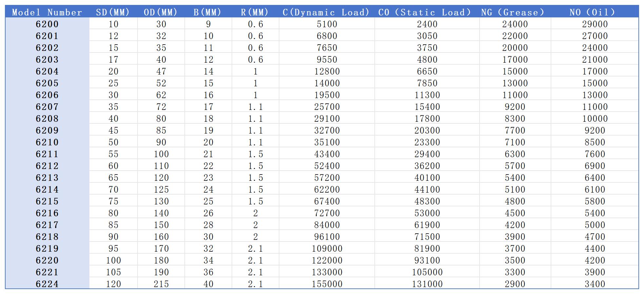Click the Model Number column header
Viewport: 644px width, 294px height.
[x=47, y=12]
